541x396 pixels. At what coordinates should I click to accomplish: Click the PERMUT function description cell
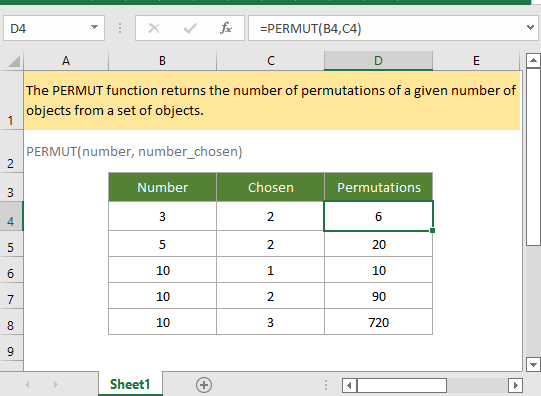click(x=272, y=100)
